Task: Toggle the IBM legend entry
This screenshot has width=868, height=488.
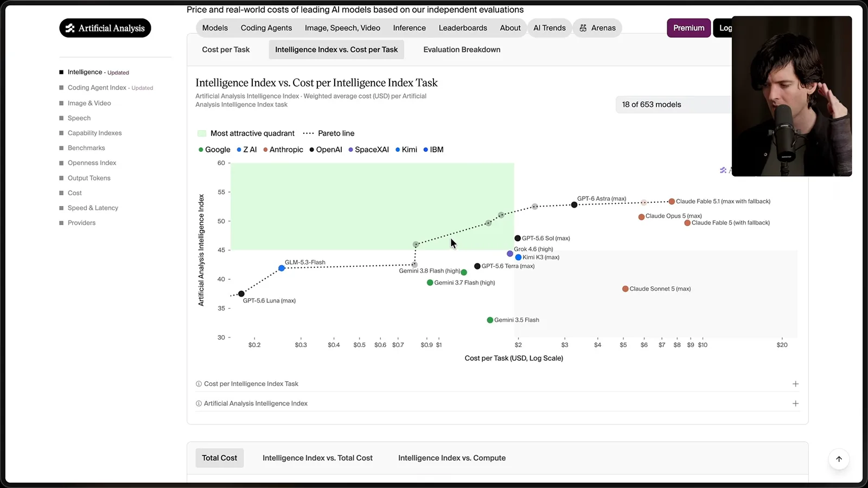Action: (x=433, y=150)
